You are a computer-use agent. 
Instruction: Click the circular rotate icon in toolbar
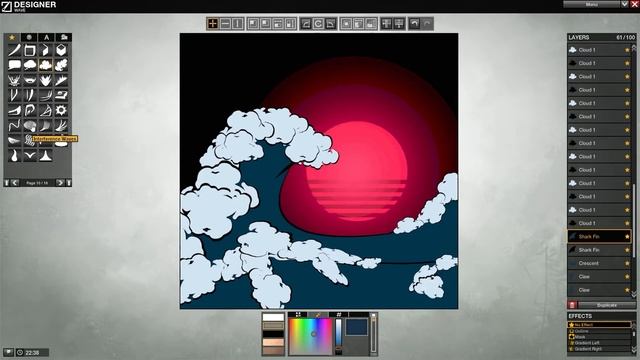tap(318, 24)
